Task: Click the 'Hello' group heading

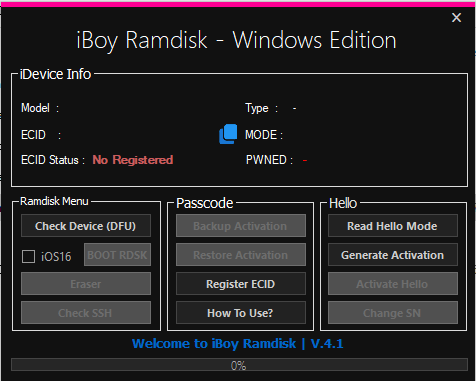Action: tap(343, 203)
